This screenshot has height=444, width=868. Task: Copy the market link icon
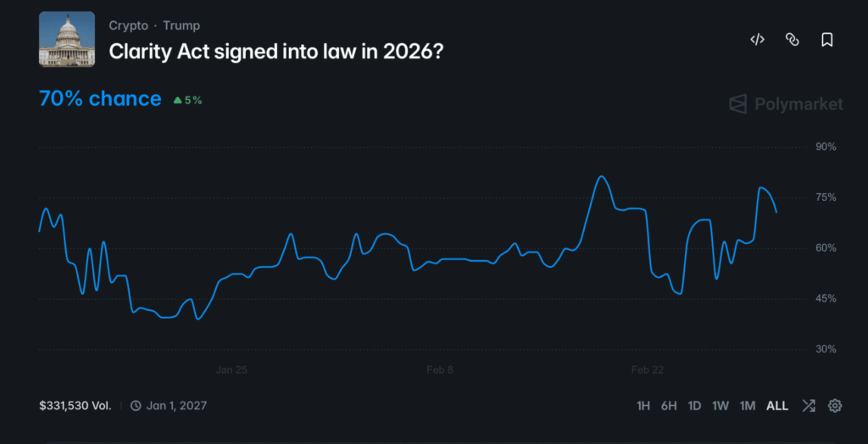coord(793,40)
